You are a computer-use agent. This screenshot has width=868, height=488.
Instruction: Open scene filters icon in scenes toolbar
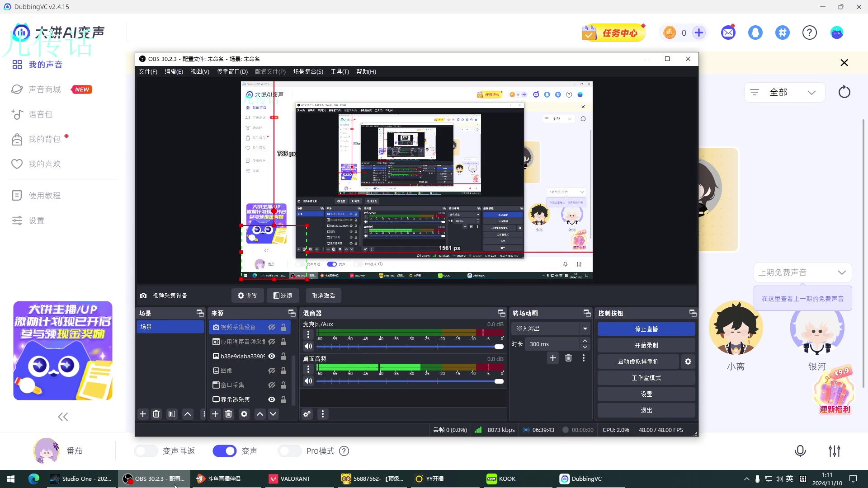[172, 414]
